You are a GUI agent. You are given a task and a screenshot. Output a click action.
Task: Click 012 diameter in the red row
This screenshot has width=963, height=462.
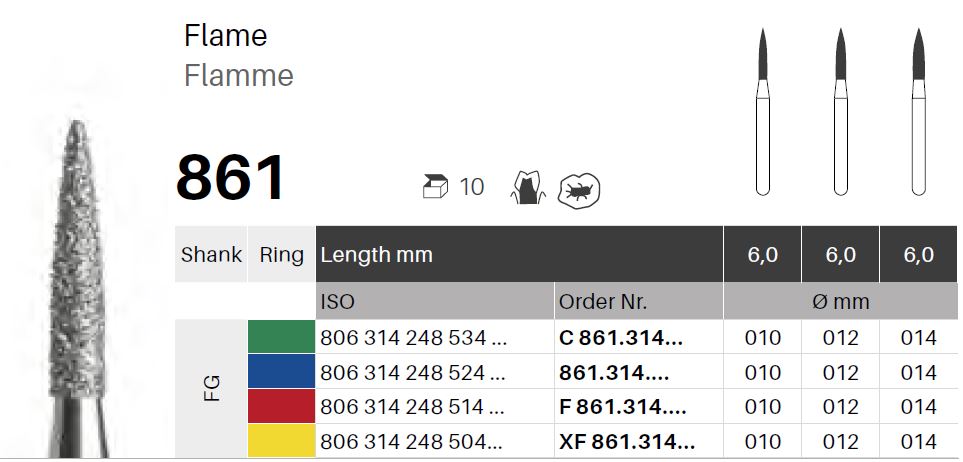841,407
